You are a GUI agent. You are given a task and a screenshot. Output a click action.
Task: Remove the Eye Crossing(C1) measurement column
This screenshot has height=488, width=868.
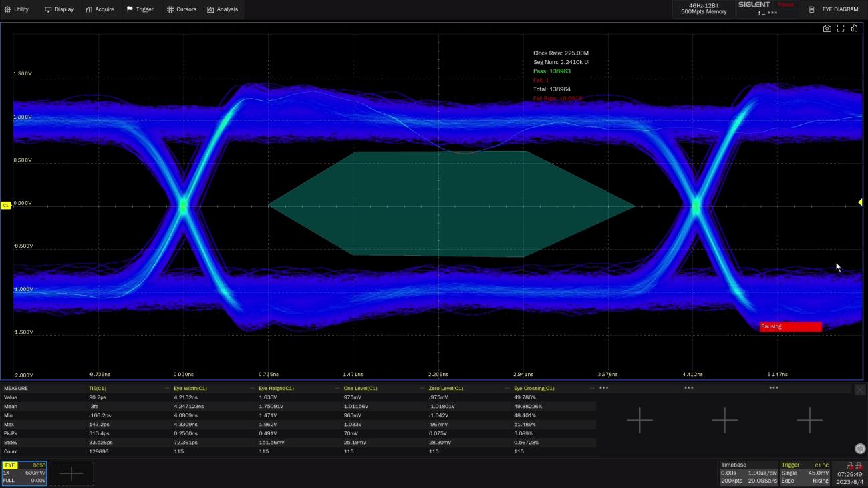[592, 389]
